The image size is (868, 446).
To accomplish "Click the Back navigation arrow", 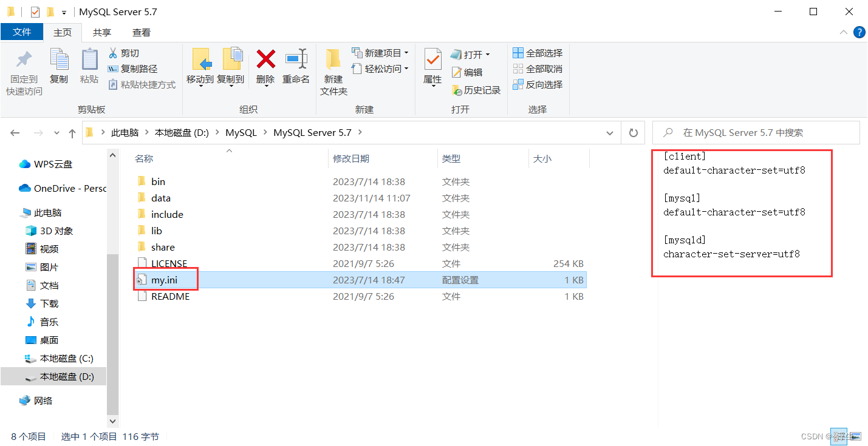I will pyautogui.click(x=15, y=133).
